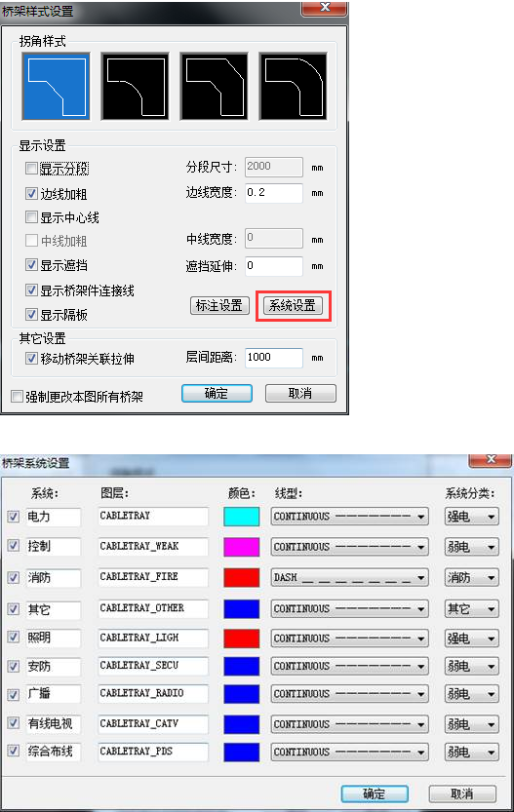The image size is (514, 812).
Task: Click the 层间距离 input field
Action: click(x=273, y=358)
